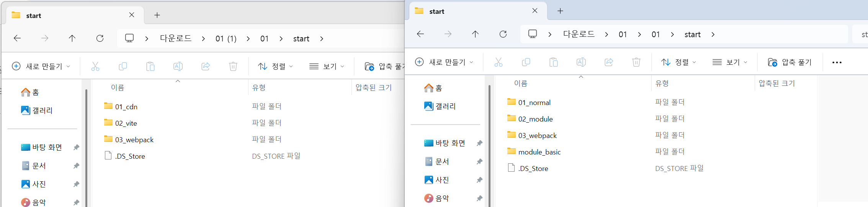This screenshot has height=207, width=868.
Task: Open 보기 view dropdown in right window
Action: pyautogui.click(x=730, y=62)
